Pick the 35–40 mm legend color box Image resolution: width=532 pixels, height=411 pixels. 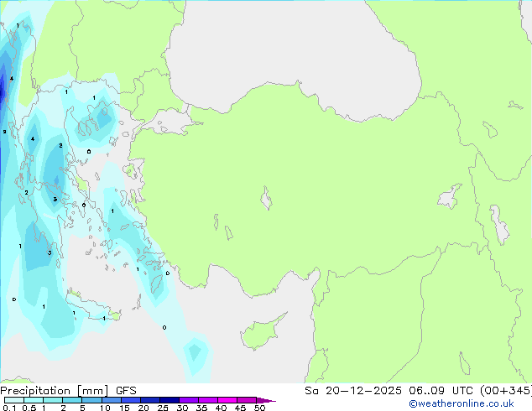pyautogui.click(x=208, y=400)
